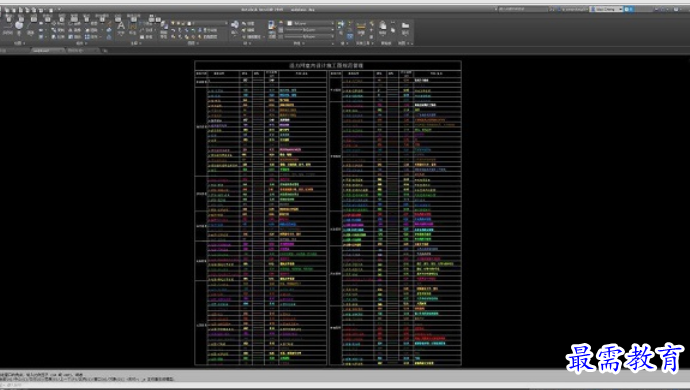690x390 pixels.
Task: Click the drawing title header cell
Action: coord(328,65)
